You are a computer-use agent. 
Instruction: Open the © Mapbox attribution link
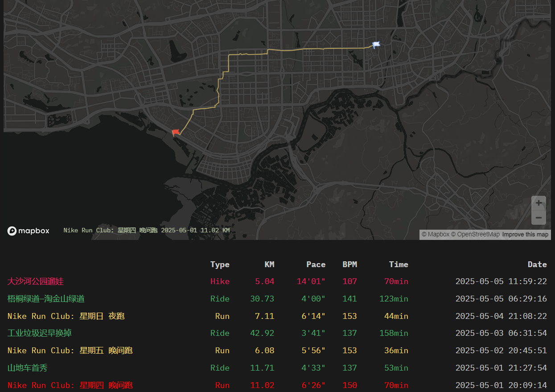coord(436,235)
